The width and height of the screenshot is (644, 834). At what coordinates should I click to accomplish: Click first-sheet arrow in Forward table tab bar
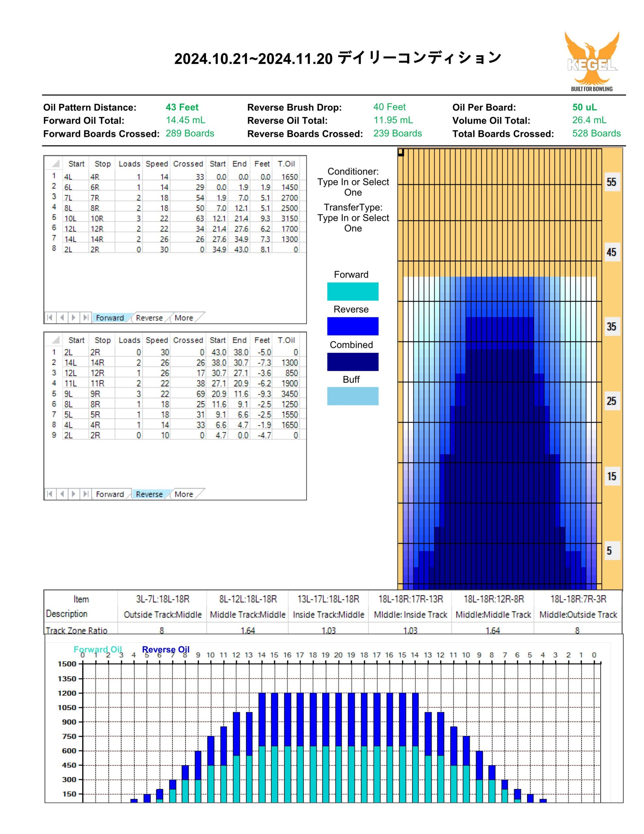pos(49,317)
